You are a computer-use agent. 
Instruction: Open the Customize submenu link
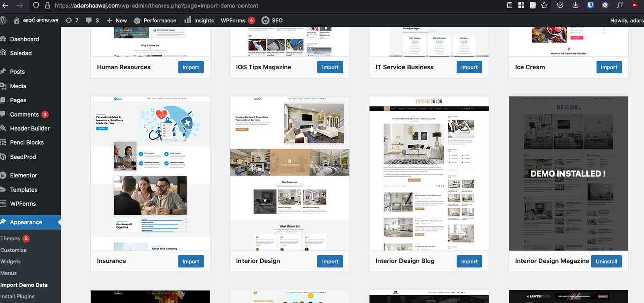coord(13,250)
